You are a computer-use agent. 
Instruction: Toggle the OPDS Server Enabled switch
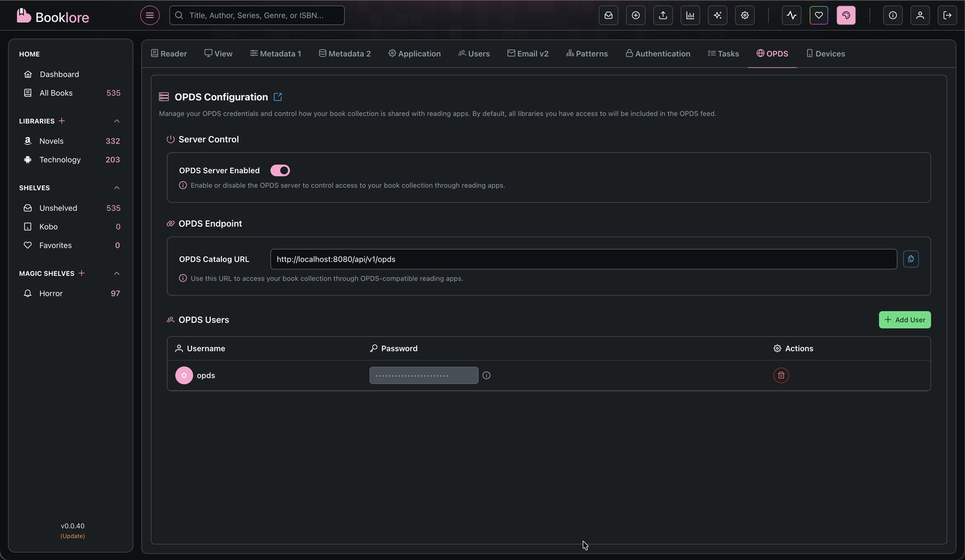pos(280,170)
